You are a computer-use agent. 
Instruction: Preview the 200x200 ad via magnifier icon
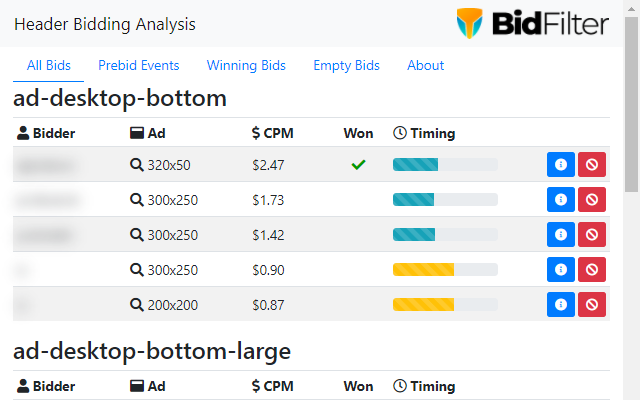coord(136,305)
